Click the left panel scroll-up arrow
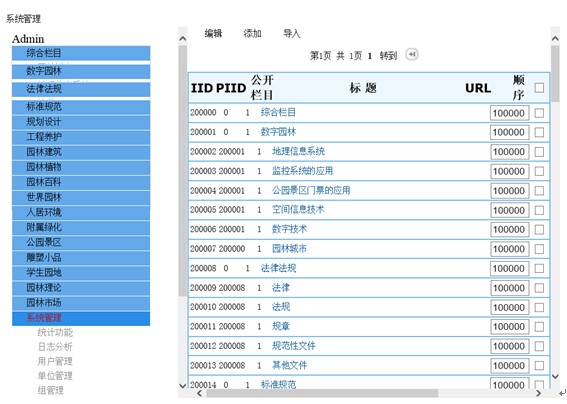This screenshot has height=404, width=567. tap(183, 39)
